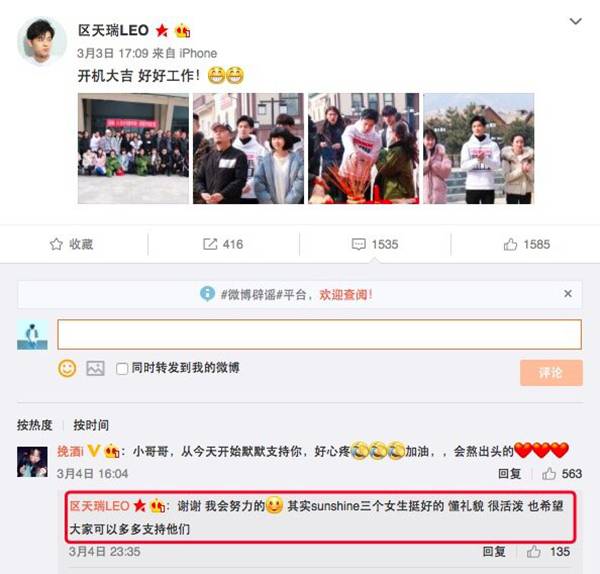
Task: Dismiss the 微博辟谣 notice banner
Action: click(568, 294)
